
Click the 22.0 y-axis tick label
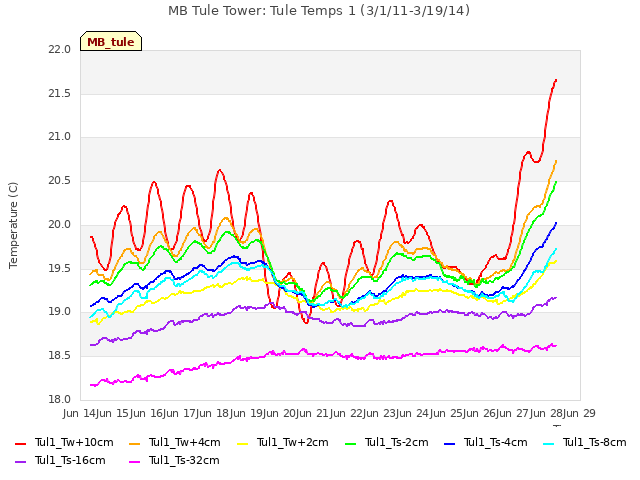[60, 49]
